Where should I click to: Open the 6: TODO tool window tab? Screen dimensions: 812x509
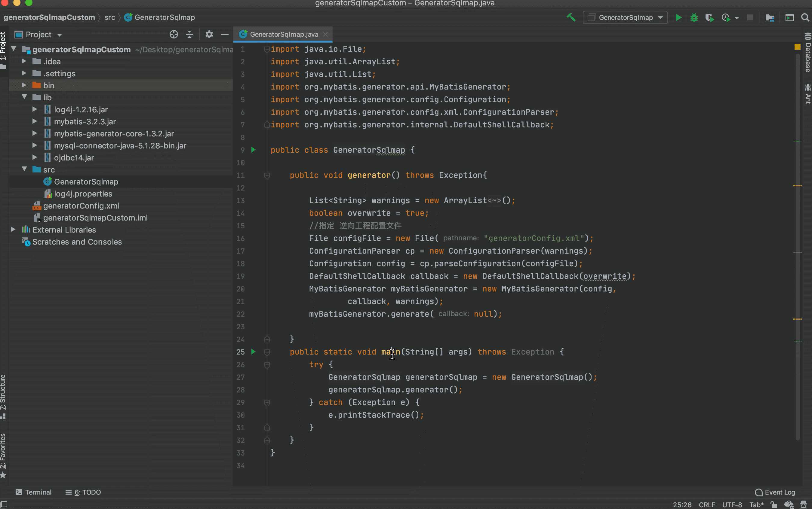[x=83, y=492]
